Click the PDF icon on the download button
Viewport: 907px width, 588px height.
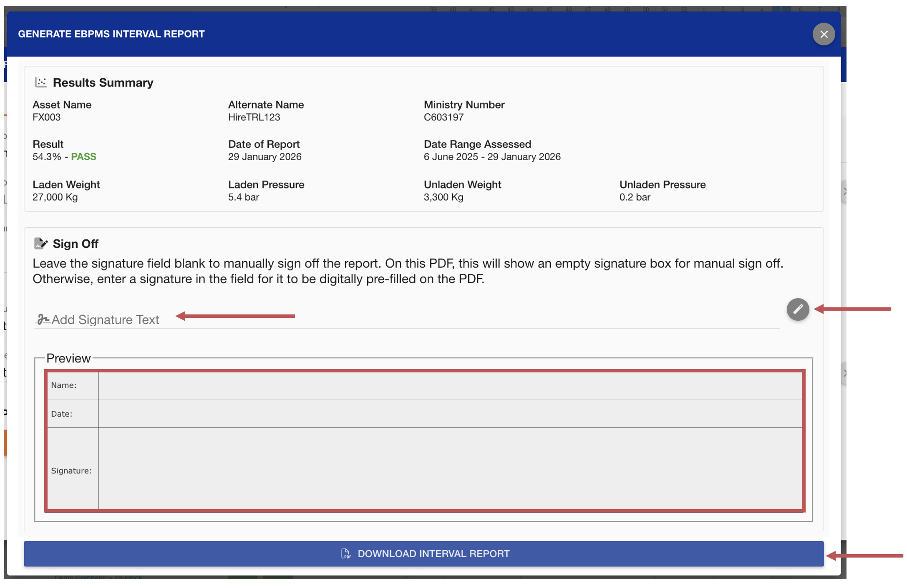pos(345,553)
